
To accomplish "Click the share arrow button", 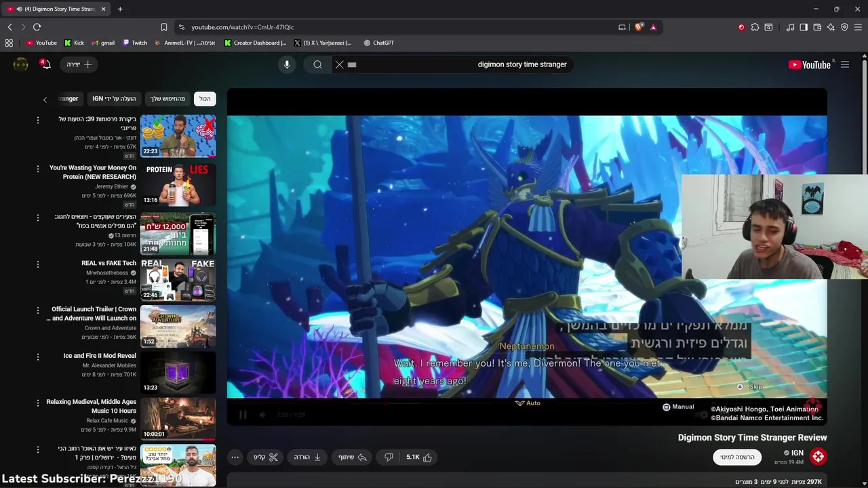I will click(x=353, y=457).
